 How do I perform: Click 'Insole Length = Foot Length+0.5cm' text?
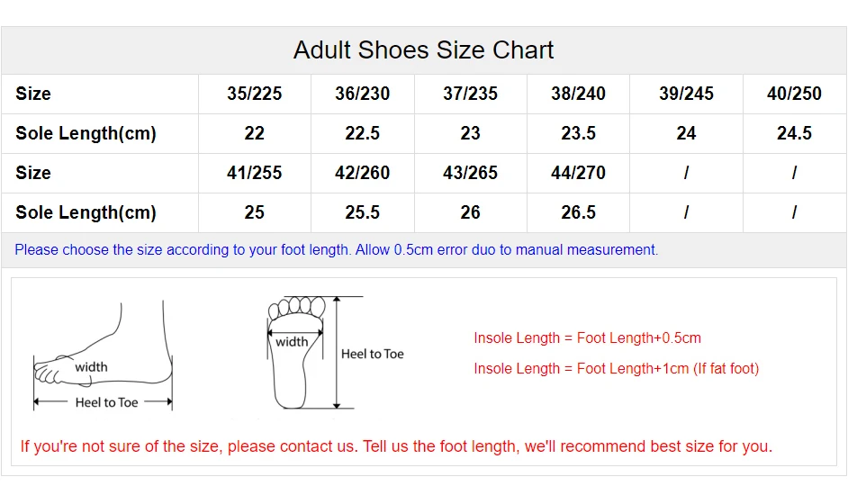click(587, 338)
